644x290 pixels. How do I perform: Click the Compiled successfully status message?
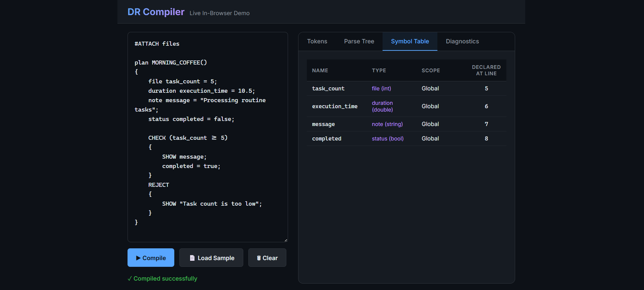coord(163,279)
